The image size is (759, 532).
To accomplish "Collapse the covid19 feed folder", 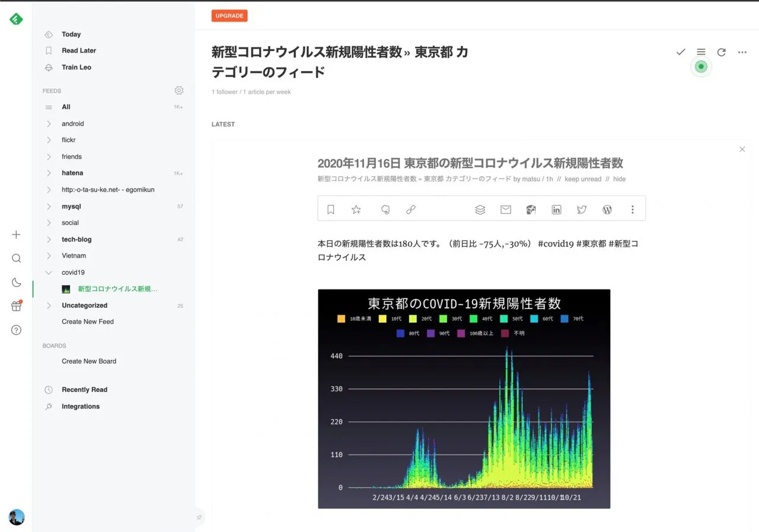I will tap(49, 273).
